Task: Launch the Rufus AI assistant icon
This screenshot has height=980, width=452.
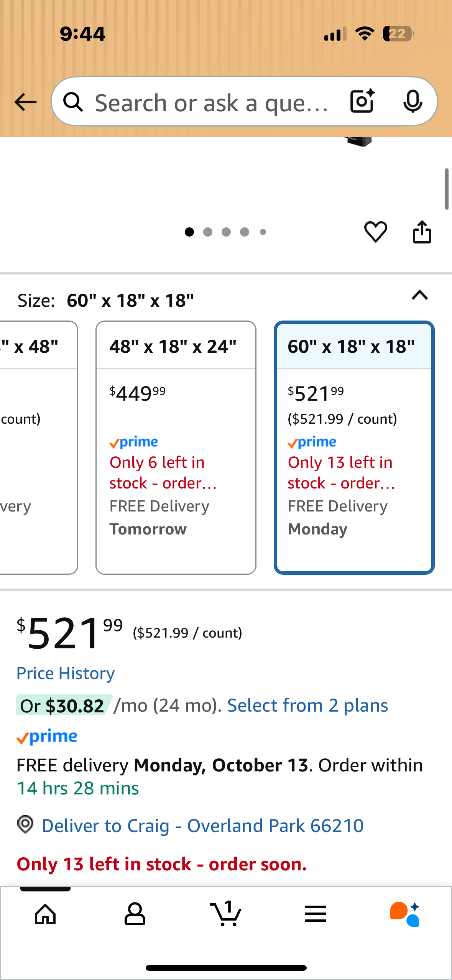Action: click(405, 914)
